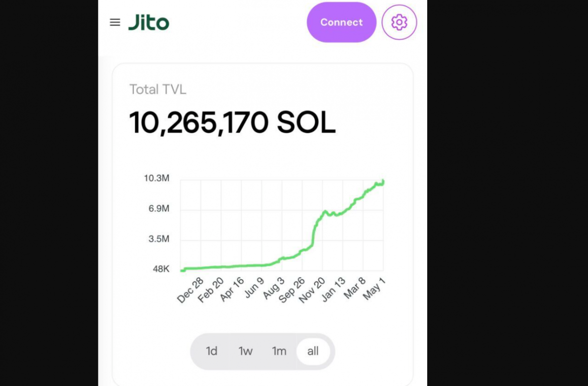Click the green line's peak on the TVL chart
Viewport: 588px width, 386px height.
coord(383,180)
